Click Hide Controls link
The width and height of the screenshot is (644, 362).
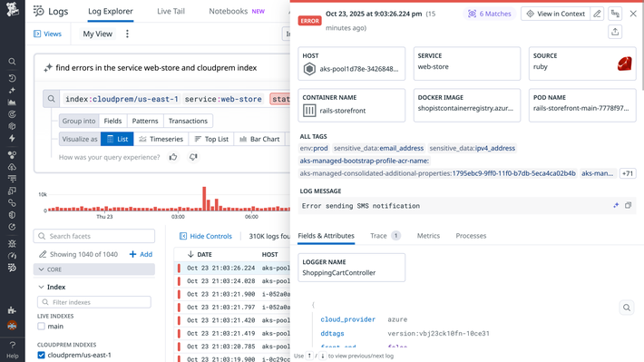click(x=206, y=236)
